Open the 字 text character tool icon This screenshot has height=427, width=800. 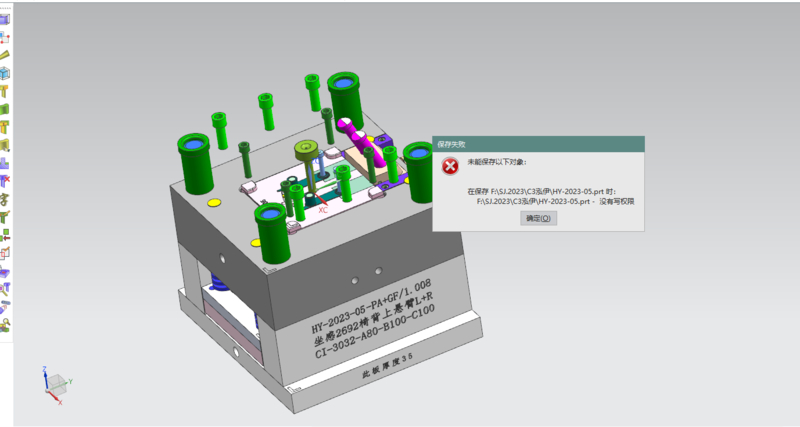[5, 199]
